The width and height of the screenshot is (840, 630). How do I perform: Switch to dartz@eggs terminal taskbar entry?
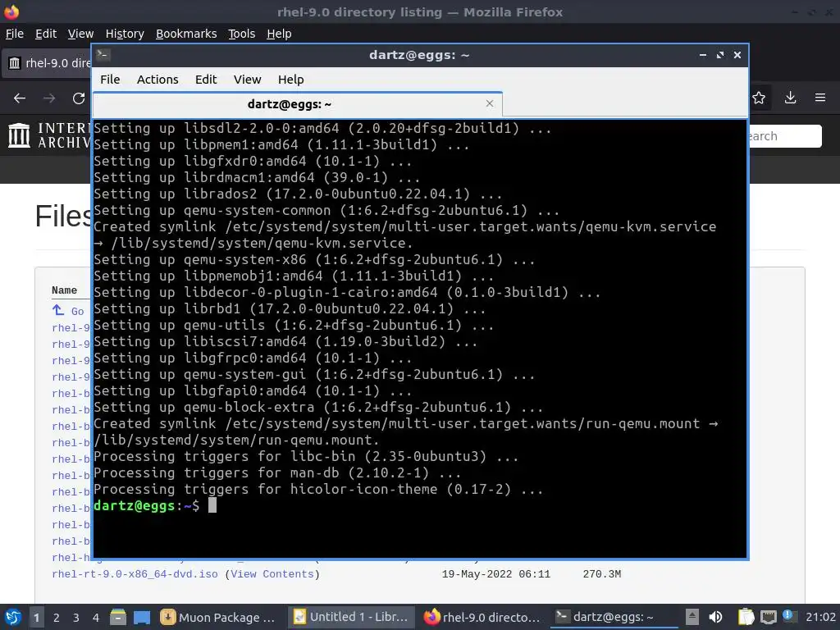(614, 617)
